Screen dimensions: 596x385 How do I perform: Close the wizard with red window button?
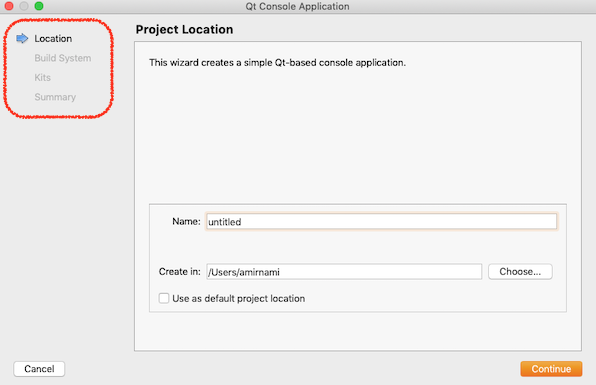coord(9,6)
